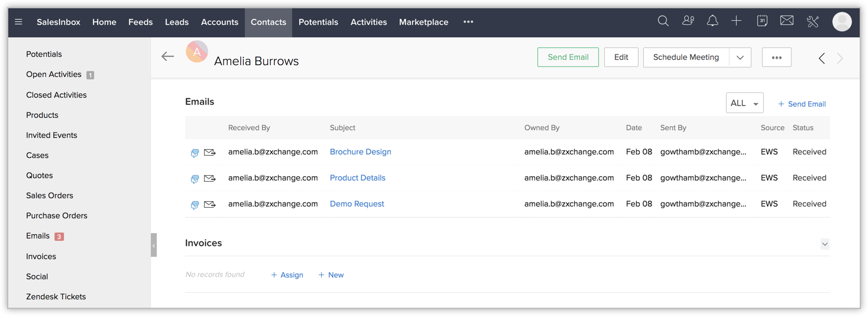868x316 pixels.
Task: Open the Accounts tab
Action: point(219,22)
